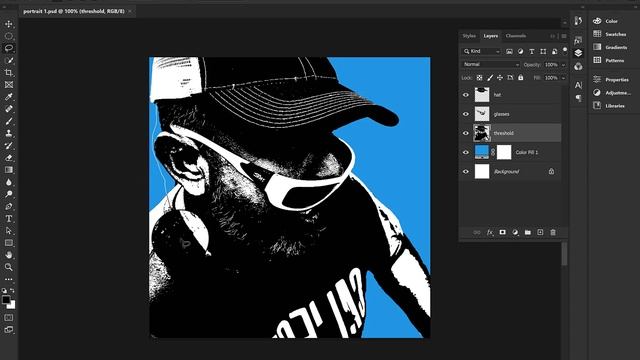Viewport: 640px width, 360px height.
Task: Select the Crop tool
Action: tap(9, 73)
